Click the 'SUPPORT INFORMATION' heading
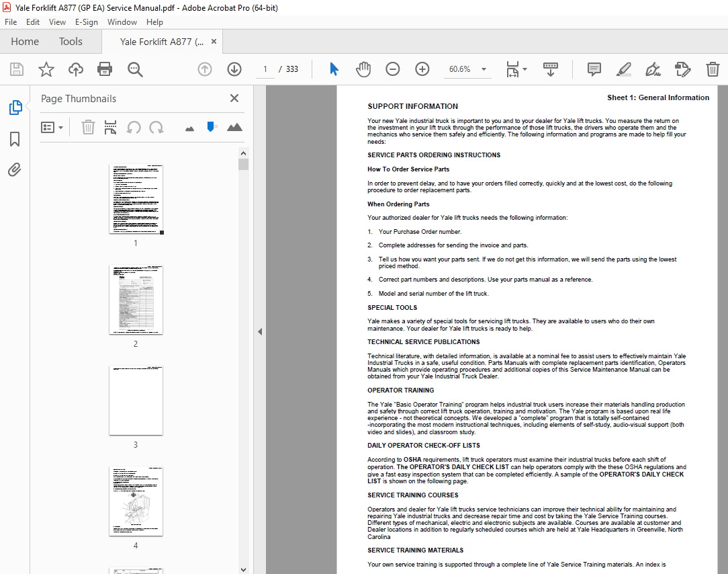Image resolution: width=728 pixels, height=574 pixels. click(x=412, y=106)
